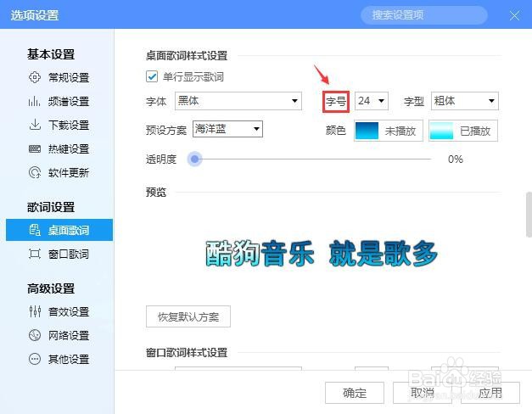Open the 字体 dropdown showing 黑体
Viewport: 532px width, 414px height.
pyautogui.click(x=238, y=101)
